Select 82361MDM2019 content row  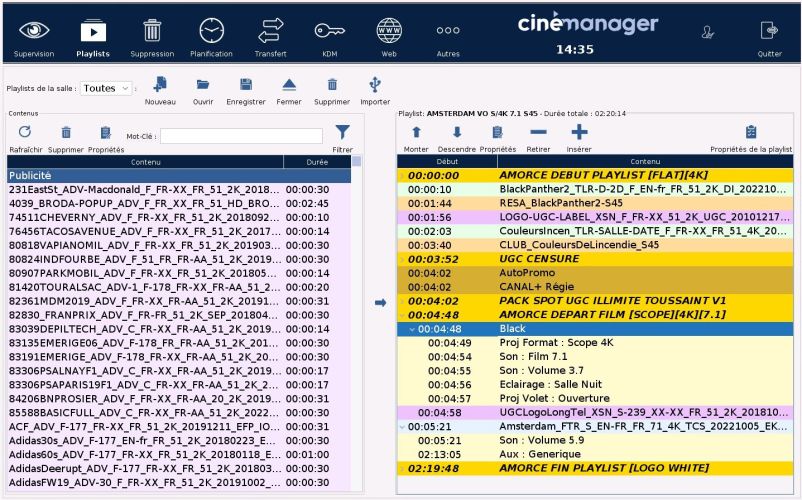tap(179, 301)
